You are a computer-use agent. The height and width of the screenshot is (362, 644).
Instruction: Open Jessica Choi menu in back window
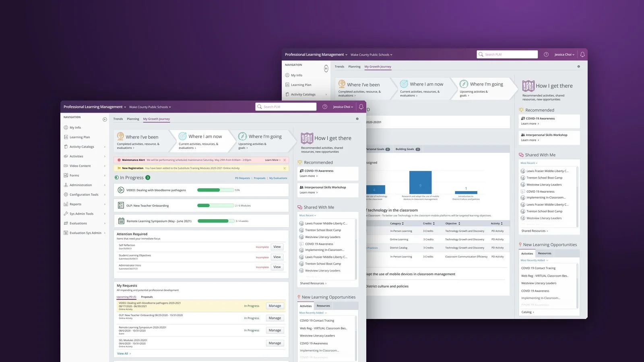click(x=564, y=55)
